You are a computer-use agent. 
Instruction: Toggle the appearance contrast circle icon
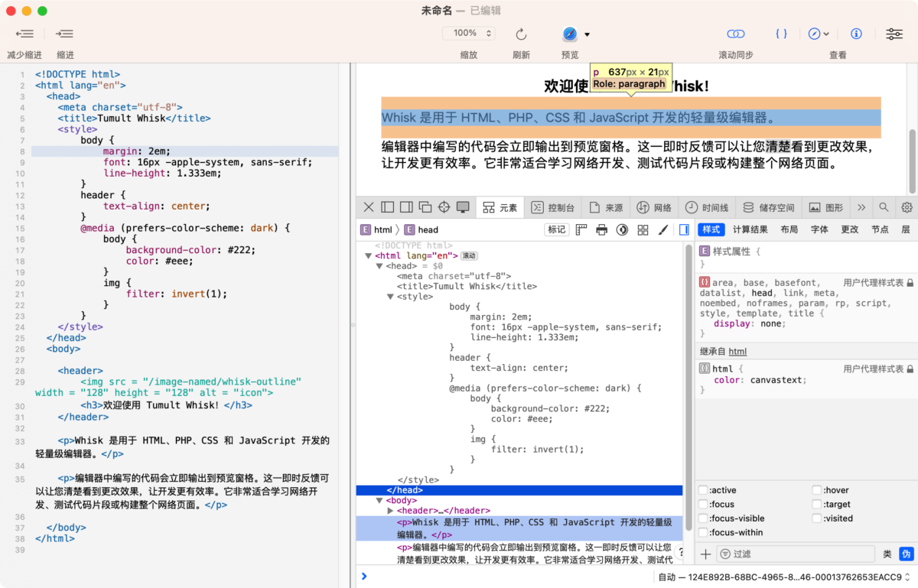click(x=623, y=229)
